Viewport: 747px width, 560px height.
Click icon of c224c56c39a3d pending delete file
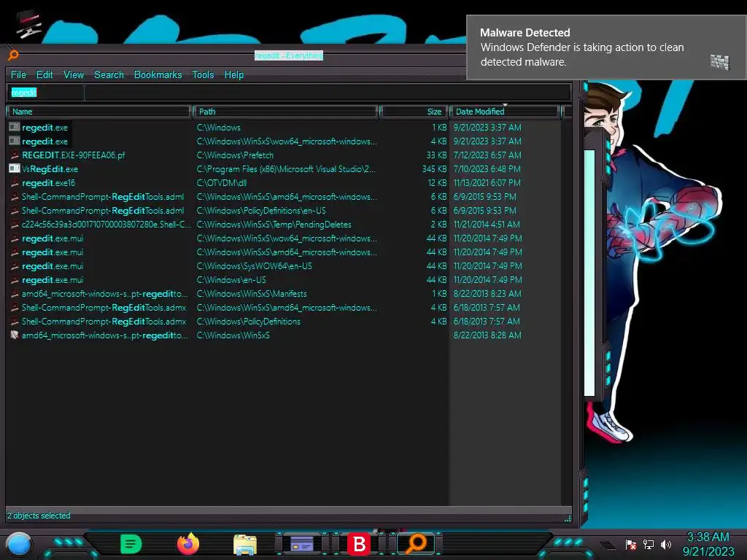15,225
